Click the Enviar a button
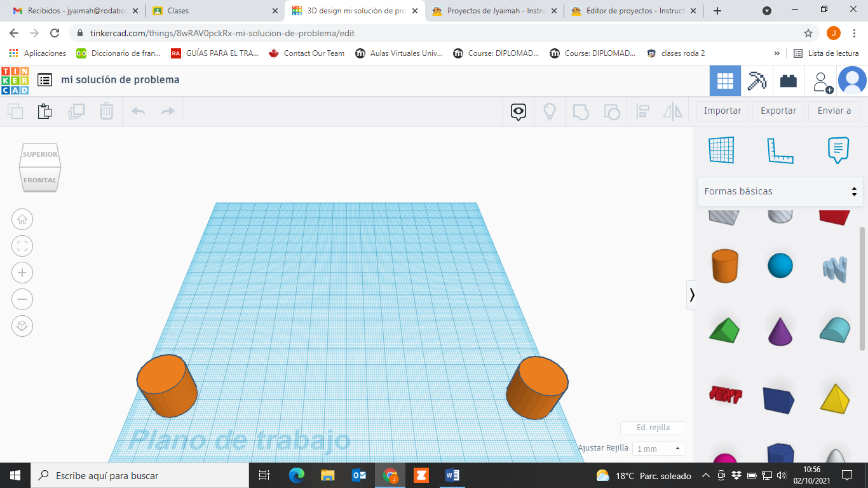Screen dimensions: 868x488 pyautogui.click(x=834, y=111)
